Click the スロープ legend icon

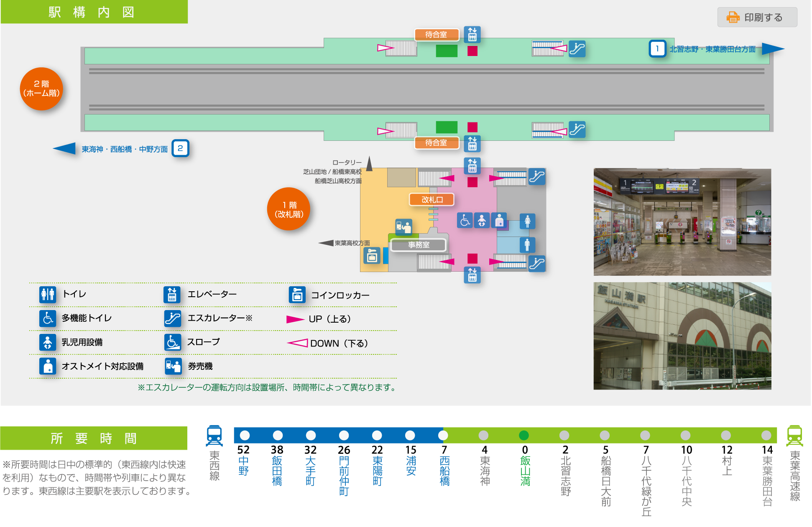click(173, 342)
